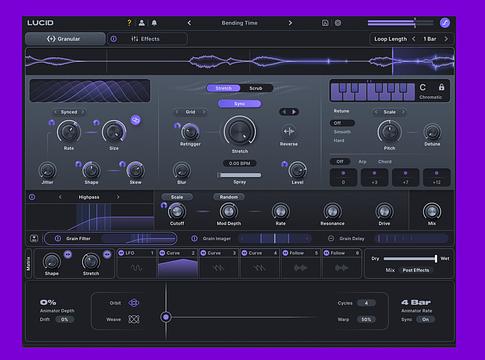This screenshot has height=360, width=485.
Task: Open help via the question mark icon
Action: pos(129,23)
